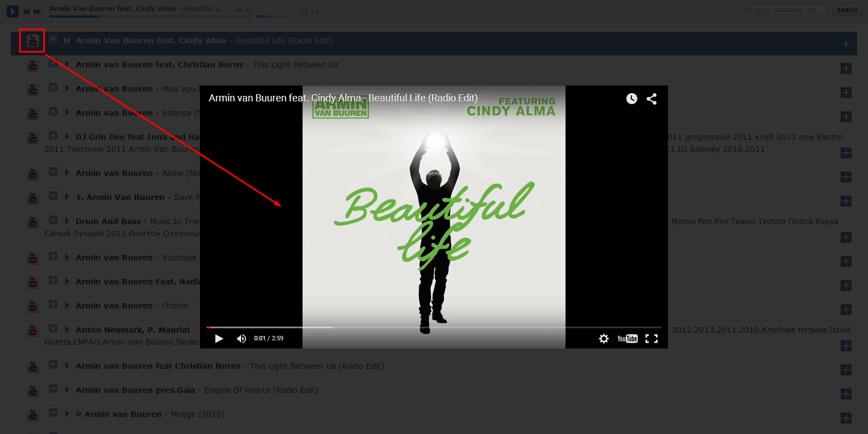Enter fullscreen mode in the video player
The height and width of the screenshot is (434, 868).
point(652,339)
